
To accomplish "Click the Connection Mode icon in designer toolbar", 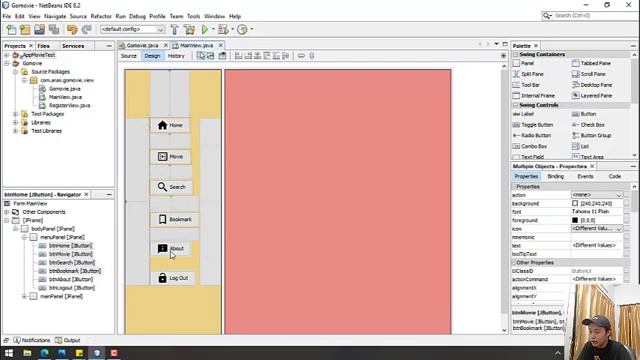I will pyautogui.click(x=211, y=56).
